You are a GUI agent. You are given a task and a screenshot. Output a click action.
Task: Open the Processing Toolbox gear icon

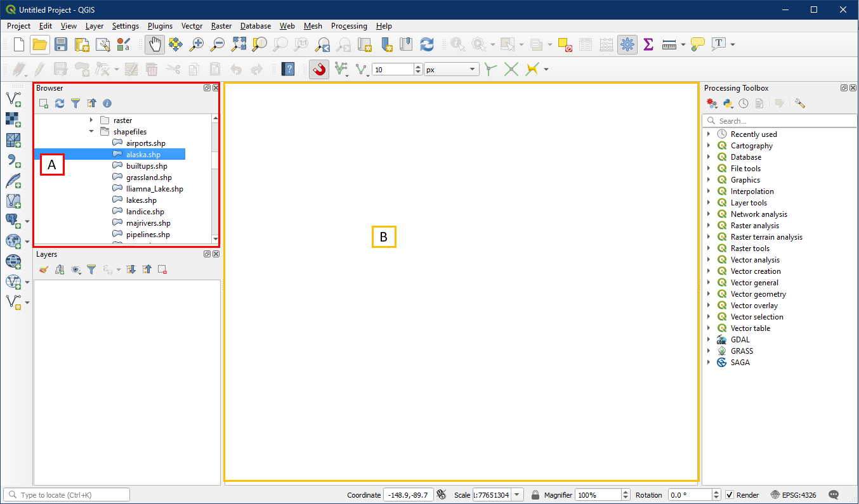click(x=627, y=44)
